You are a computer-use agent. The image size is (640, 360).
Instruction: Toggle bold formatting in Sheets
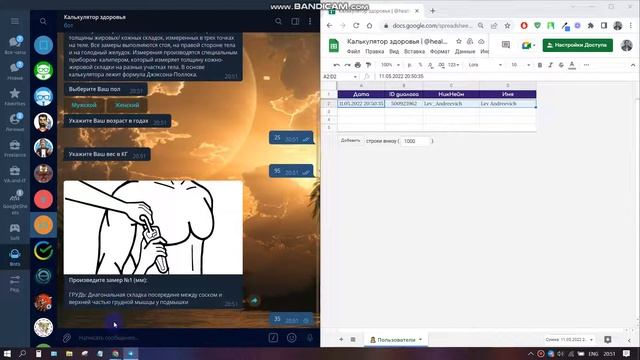pos(540,65)
